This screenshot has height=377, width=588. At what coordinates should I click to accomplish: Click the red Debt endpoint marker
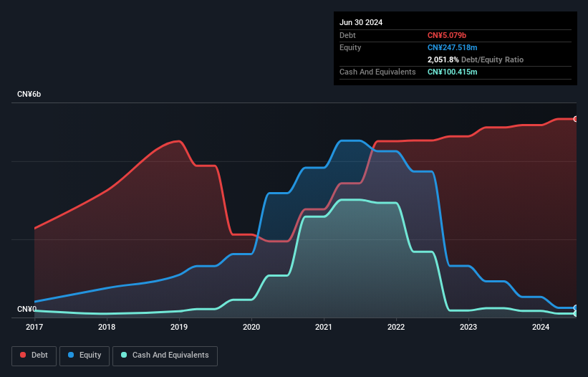576,119
